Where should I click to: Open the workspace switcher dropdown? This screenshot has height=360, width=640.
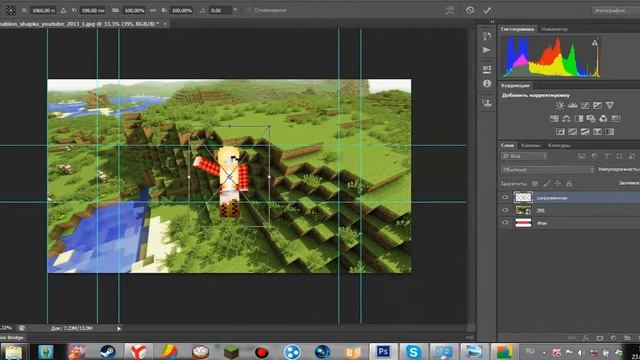616,11
